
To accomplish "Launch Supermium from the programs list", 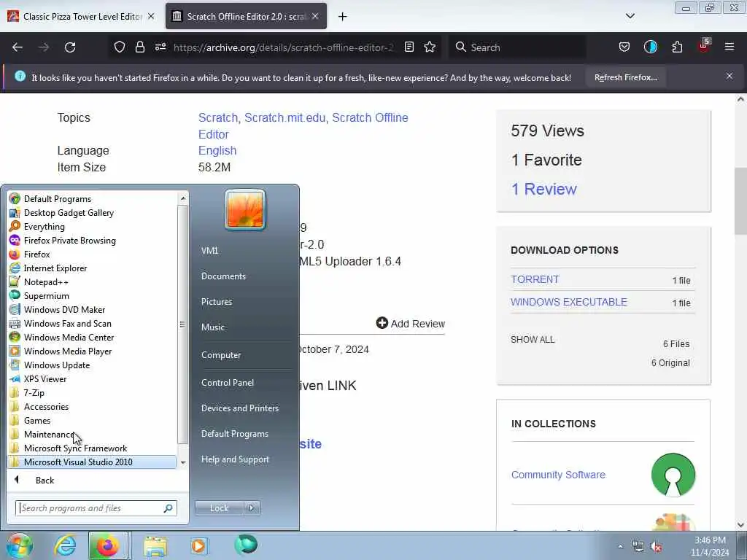I will pos(93,296).
